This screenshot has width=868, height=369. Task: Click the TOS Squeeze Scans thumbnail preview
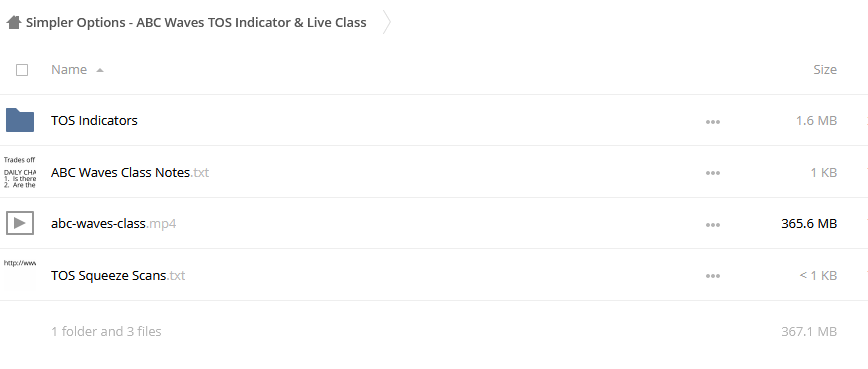pos(20,275)
